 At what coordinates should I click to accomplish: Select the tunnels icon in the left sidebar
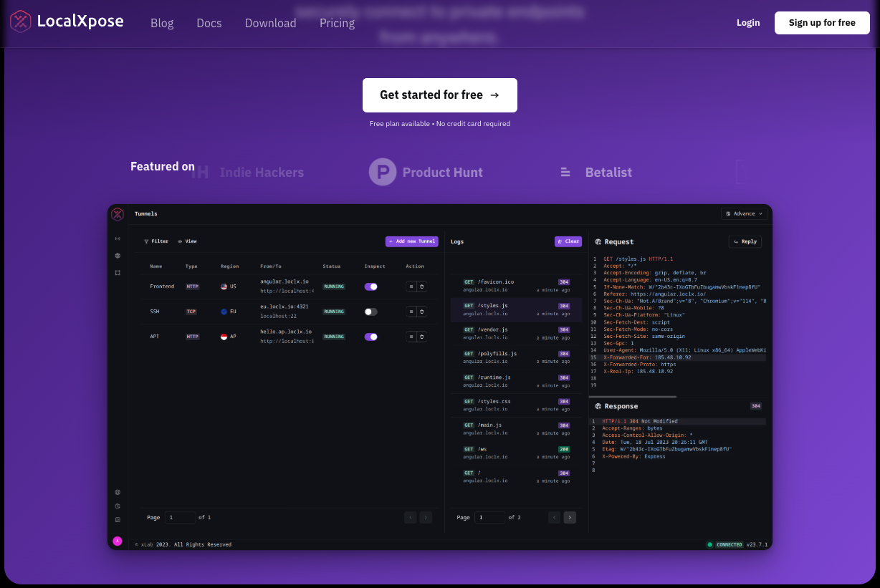coord(118,238)
